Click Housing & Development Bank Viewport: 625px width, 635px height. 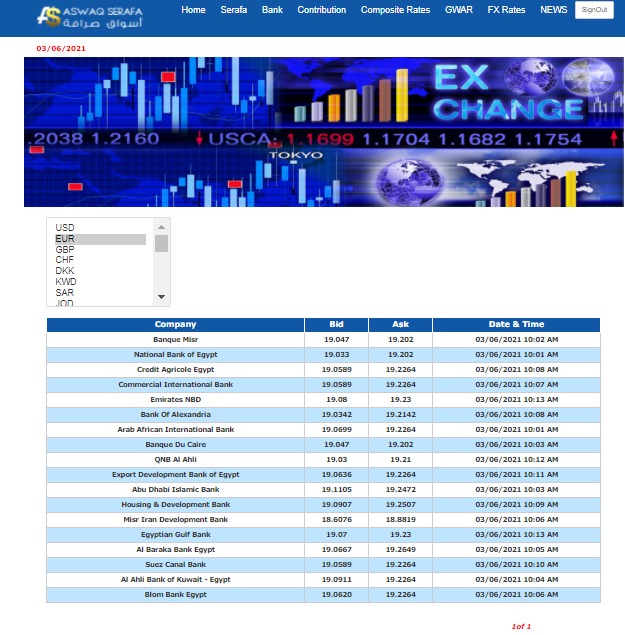click(175, 504)
